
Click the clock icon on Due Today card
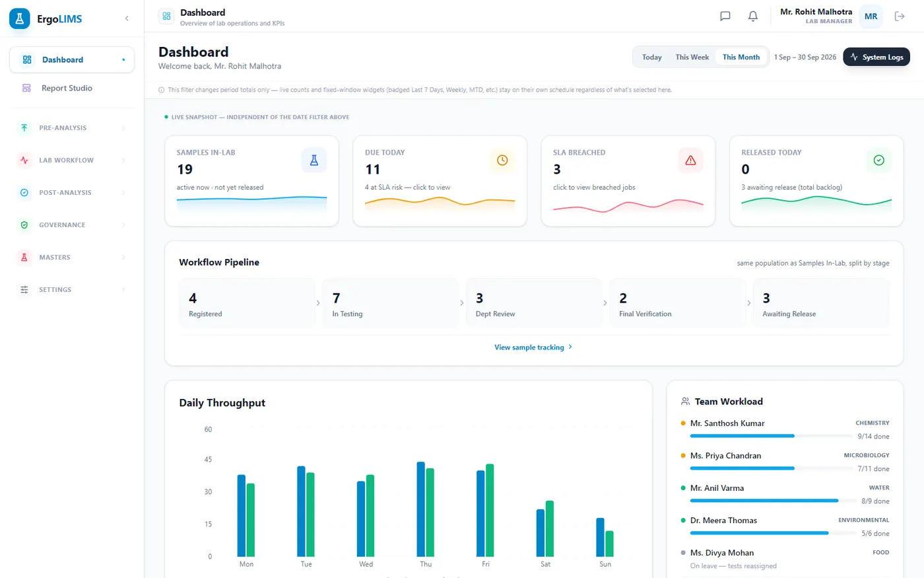coord(502,161)
